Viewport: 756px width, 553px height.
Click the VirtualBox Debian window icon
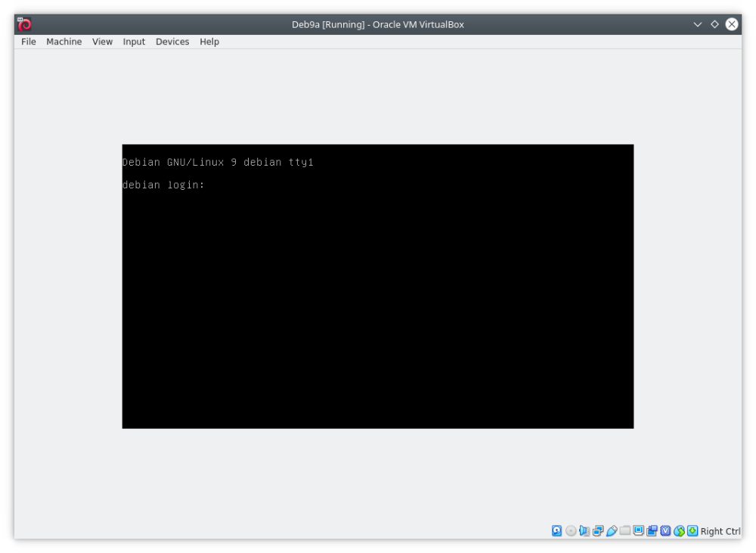click(x=24, y=24)
